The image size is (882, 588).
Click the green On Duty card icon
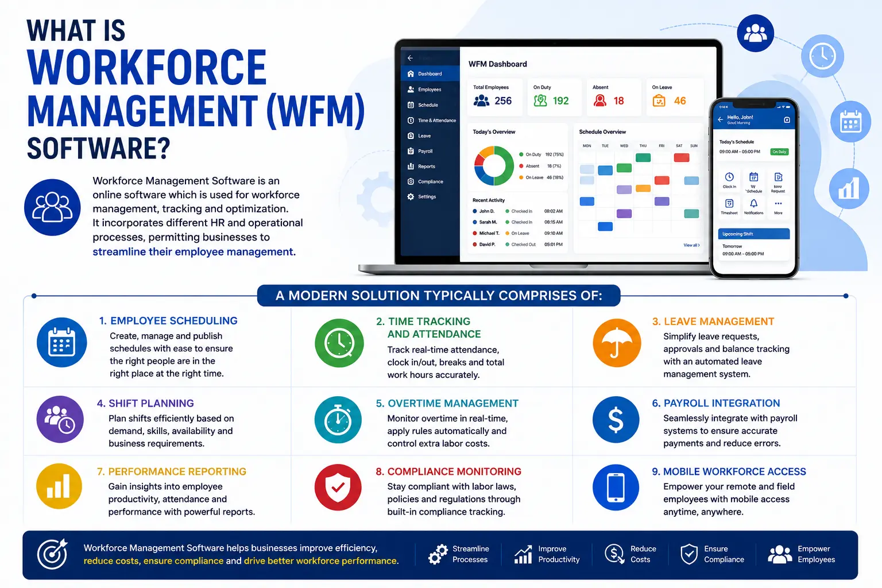[540, 101]
